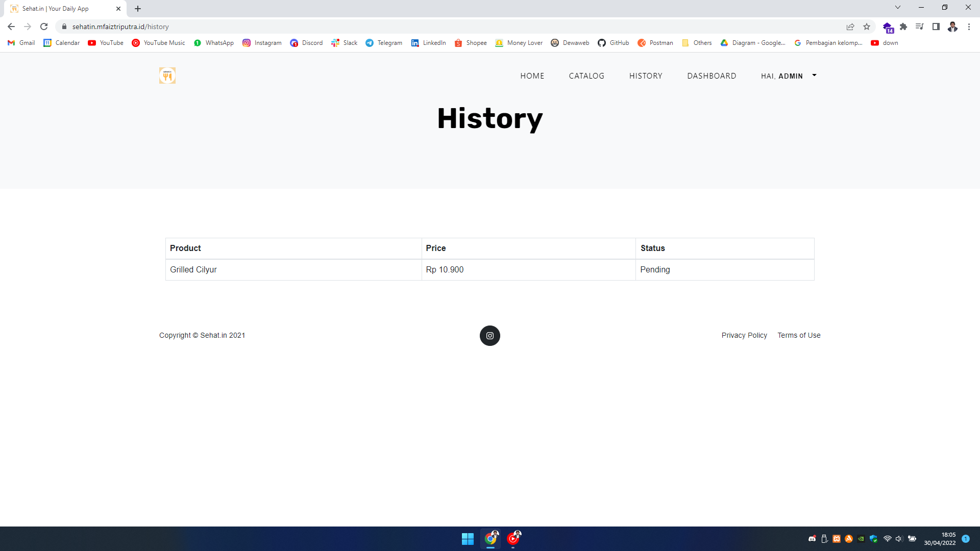Open the Chrome extensions puzzle icon
980x551 pixels.
point(903,27)
